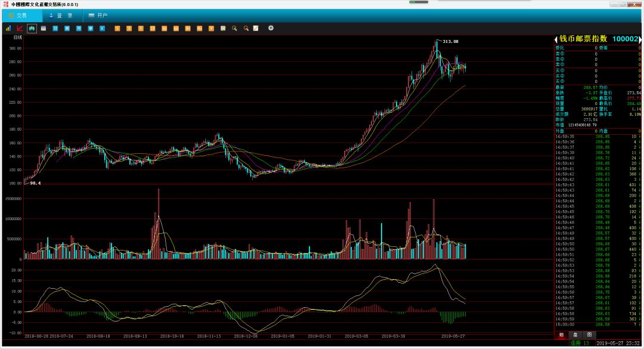Viewport: 644px width, 349px height.
Task: Click the change value -3.97
Action: click(x=592, y=93)
